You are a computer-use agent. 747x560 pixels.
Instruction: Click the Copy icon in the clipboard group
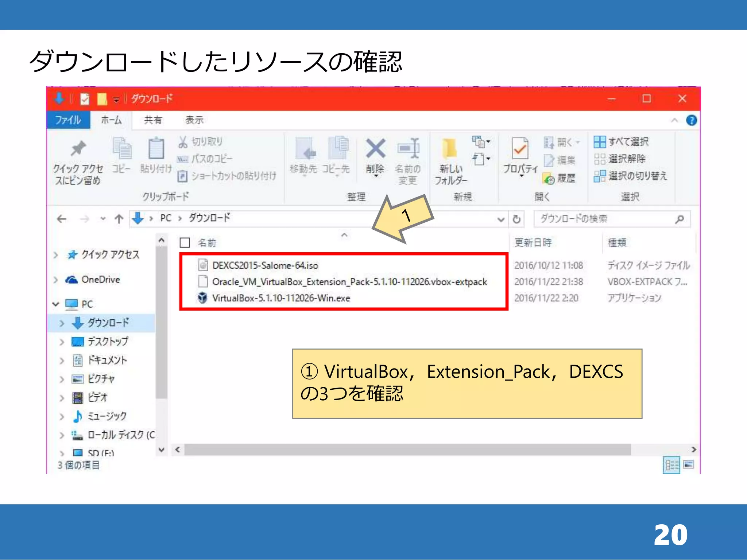[x=121, y=148]
